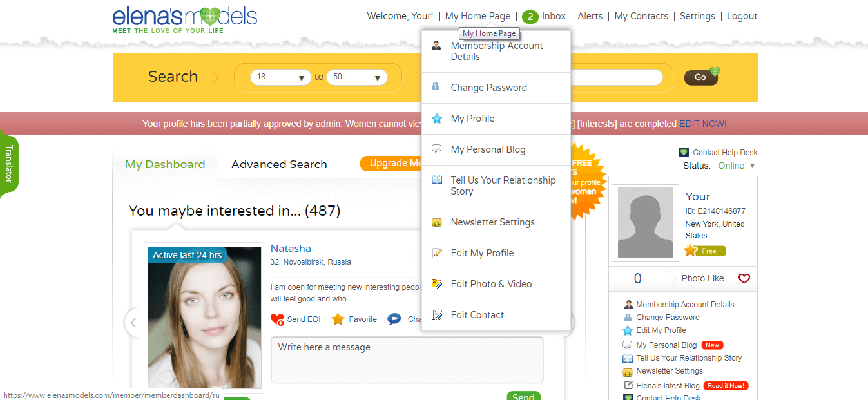
Task: Open Inbox from the top navigation
Action: click(x=554, y=16)
